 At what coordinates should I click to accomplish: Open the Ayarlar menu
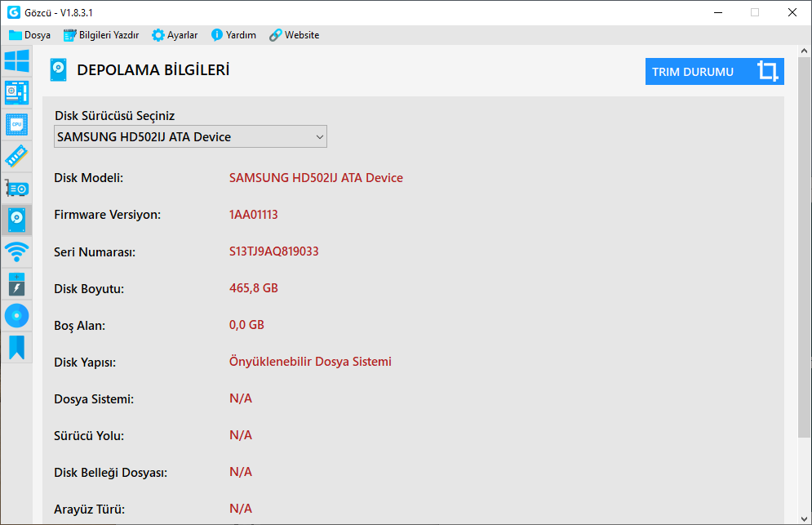(x=175, y=35)
